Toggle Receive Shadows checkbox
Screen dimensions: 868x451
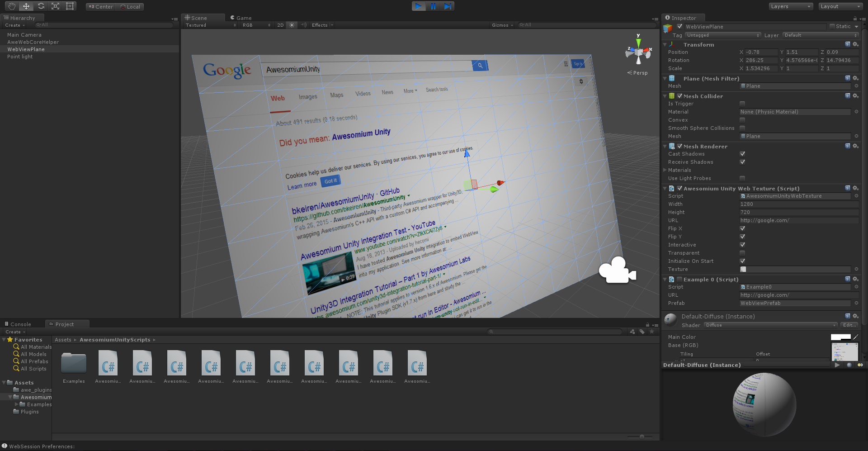pyautogui.click(x=742, y=162)
